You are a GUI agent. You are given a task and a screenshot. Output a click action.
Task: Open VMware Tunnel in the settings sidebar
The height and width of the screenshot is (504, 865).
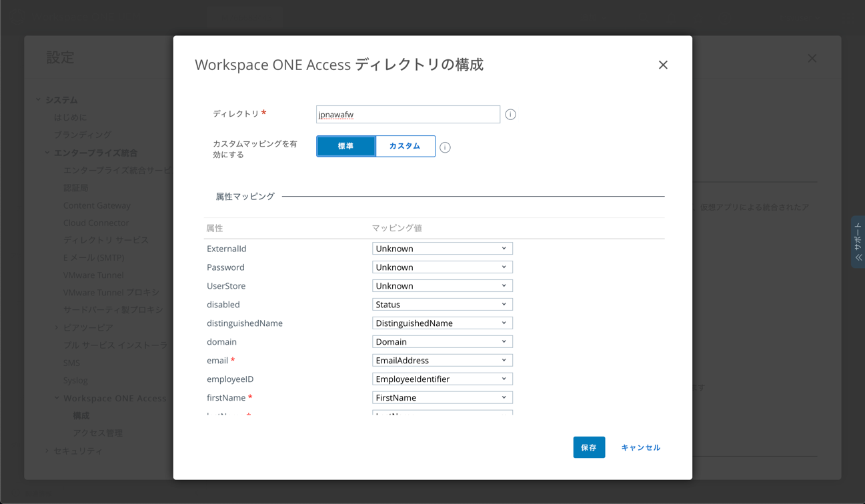click(x=93, y=275)
